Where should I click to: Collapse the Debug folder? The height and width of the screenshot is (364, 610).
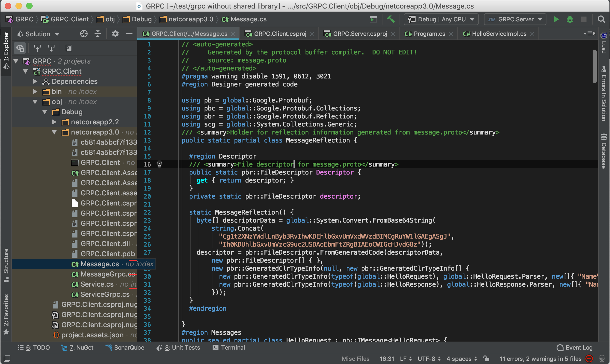pyautogui.click(x=45, y=112)
